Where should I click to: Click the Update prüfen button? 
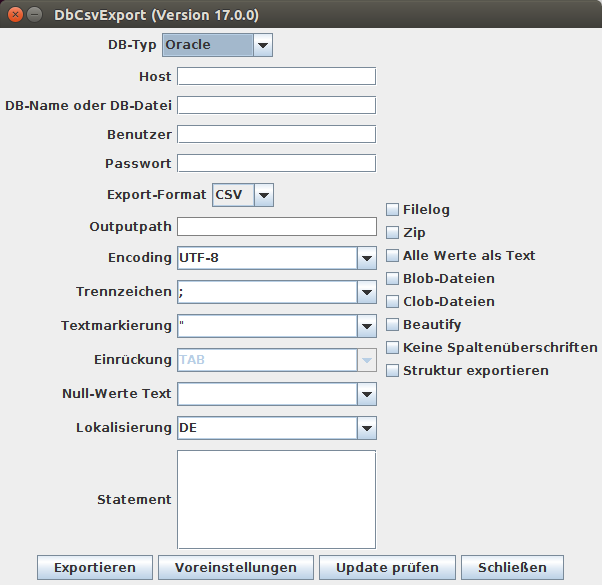[387, 568]
